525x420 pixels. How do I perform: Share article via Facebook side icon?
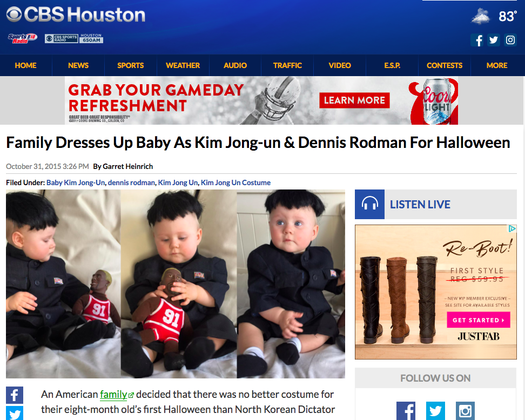pos(15,395)
